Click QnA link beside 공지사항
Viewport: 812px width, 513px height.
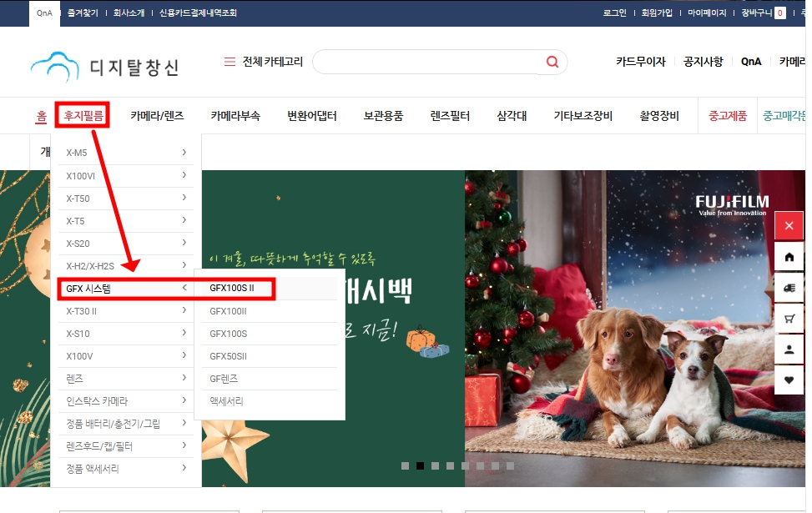751,62
